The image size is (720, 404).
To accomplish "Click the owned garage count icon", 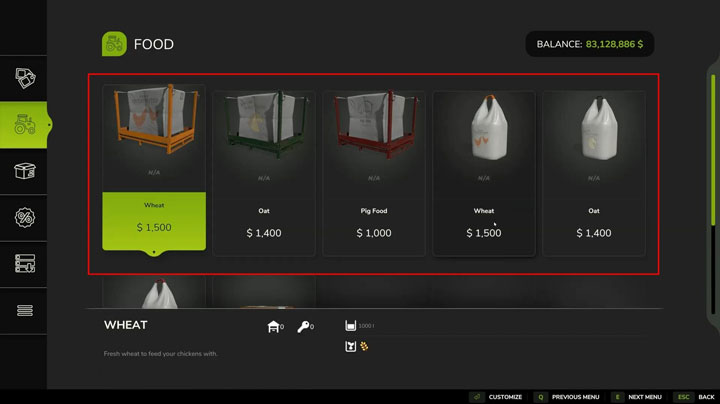I will coord(273,326).
